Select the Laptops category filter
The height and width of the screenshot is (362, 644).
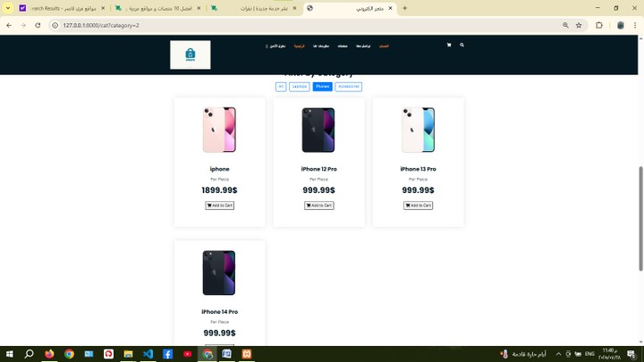[300, 87]
